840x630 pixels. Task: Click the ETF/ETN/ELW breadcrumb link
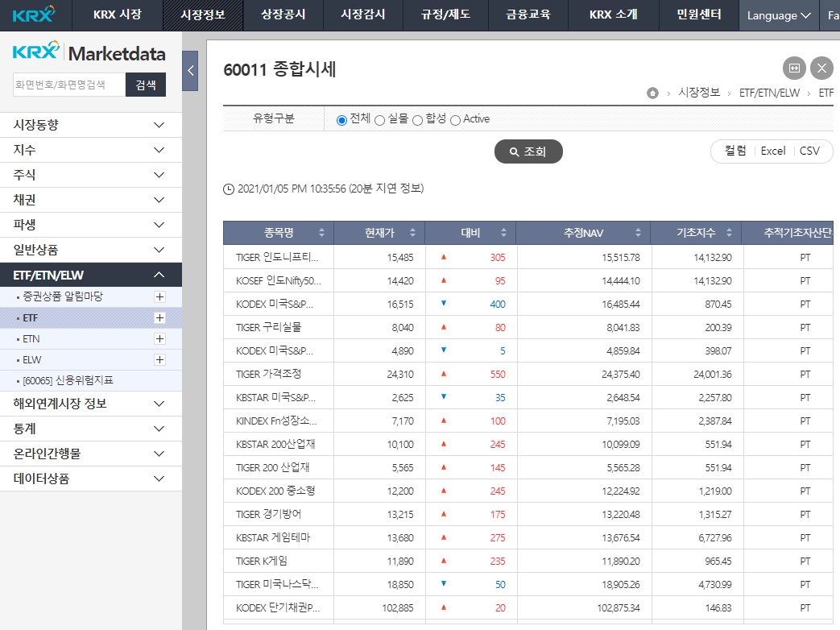pos(769,93)
